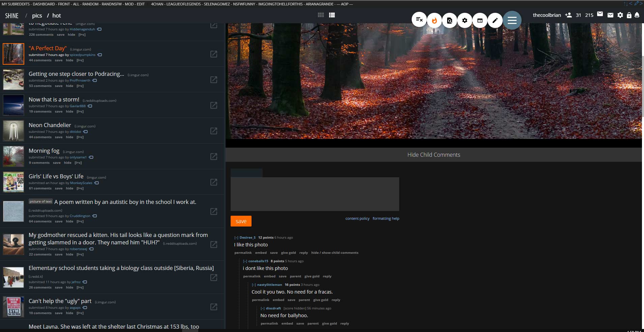
Task: Open the hamburger menu button
Action: click(512, 20)
